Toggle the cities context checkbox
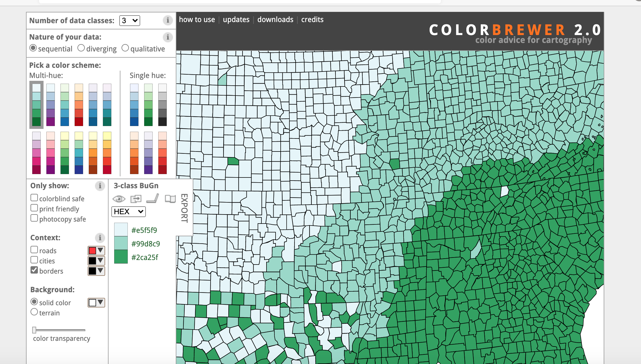The height and width of the screenshot is (364, 641). pos(34,260)
